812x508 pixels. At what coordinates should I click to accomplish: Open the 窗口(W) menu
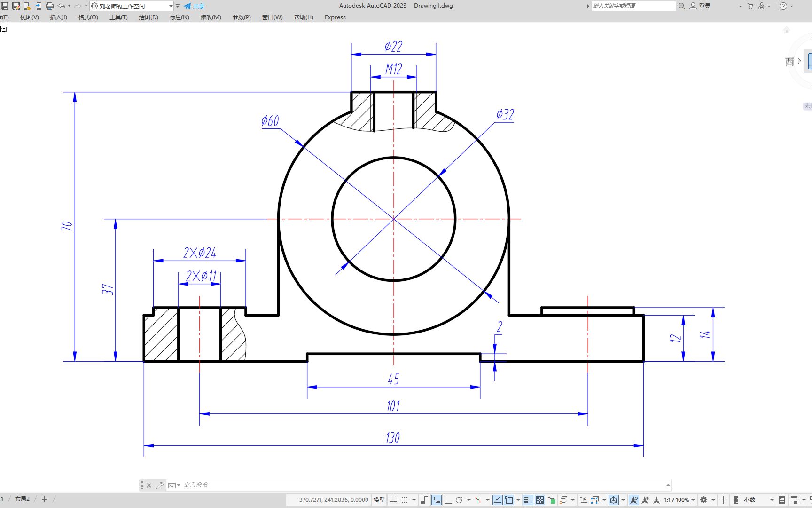click(273, 17)
